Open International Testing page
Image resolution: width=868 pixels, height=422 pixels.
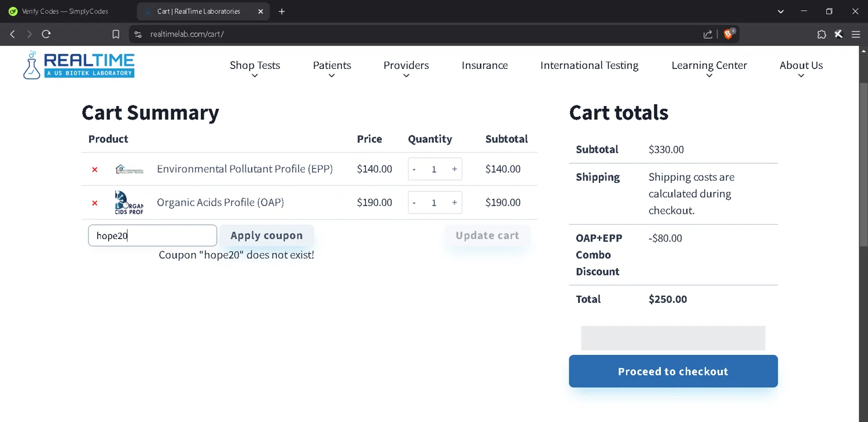(x=589, y=65)
